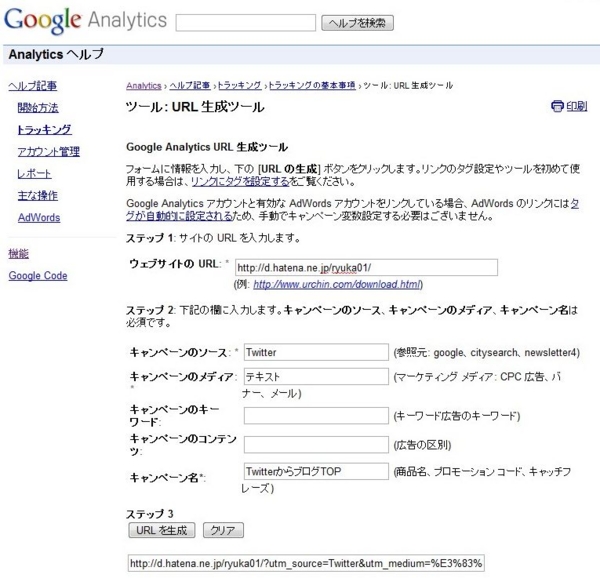Open the Google Code link
Image resolution: width=600 pixels, height=578 pixels.
coord(38,276)
